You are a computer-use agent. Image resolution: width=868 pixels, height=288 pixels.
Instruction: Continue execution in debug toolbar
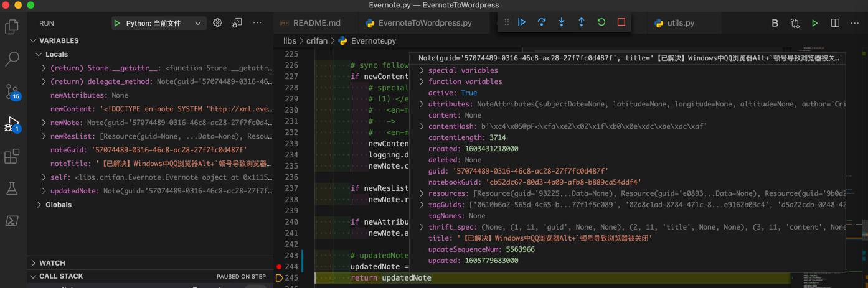(x=522, y=22)
